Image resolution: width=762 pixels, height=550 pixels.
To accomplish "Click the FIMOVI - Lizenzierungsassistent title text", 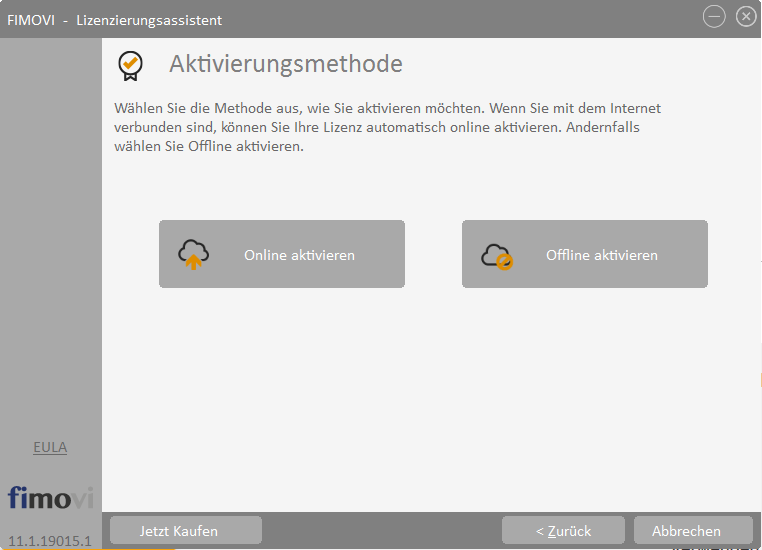I will click(x=114, y=20).
